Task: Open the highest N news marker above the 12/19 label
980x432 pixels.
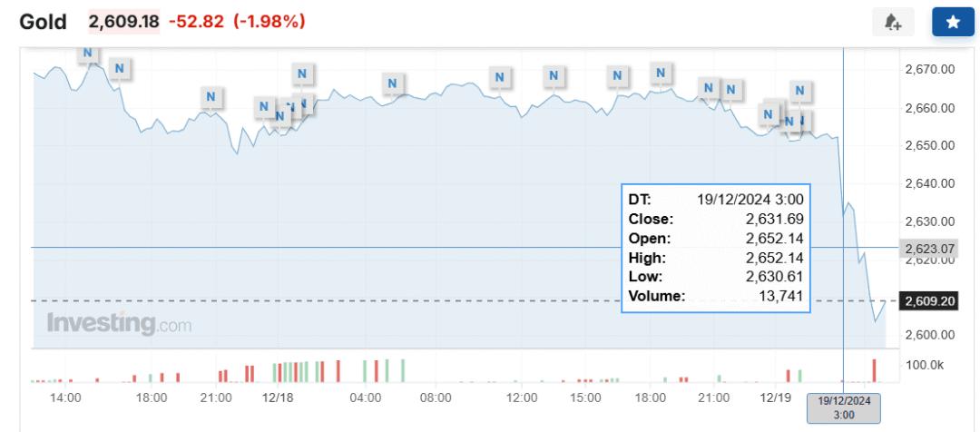Action: 799,92
